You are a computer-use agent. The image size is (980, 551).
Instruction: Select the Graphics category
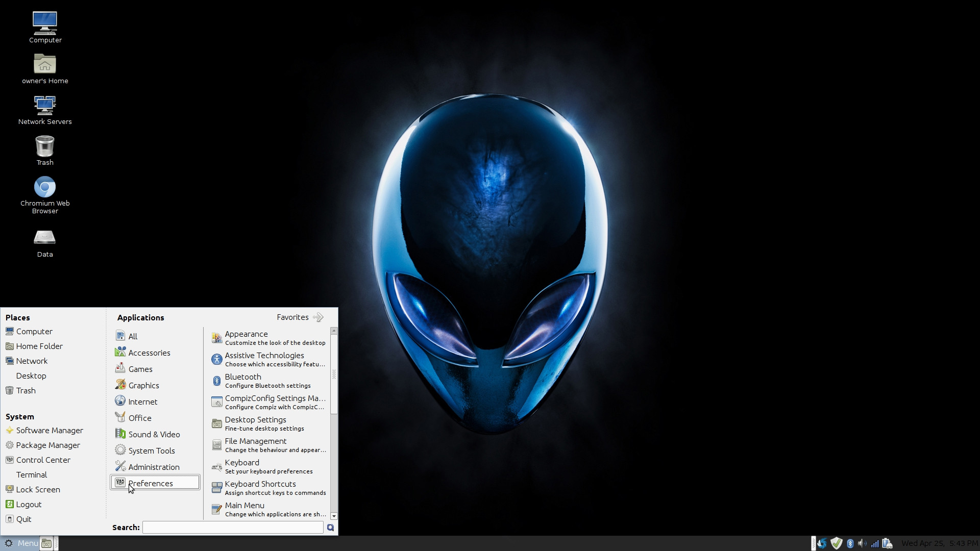(155, 385)
